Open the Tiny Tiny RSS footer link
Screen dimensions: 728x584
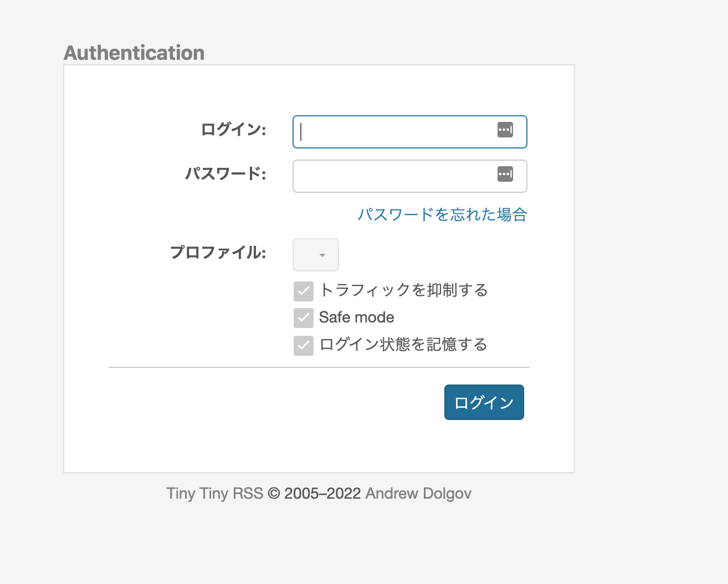pos(215,493)
